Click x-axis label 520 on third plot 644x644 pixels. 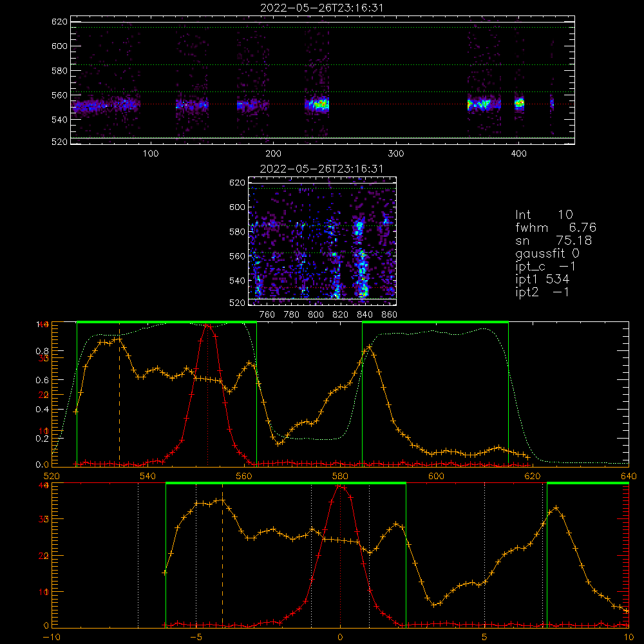pos(52,476)
